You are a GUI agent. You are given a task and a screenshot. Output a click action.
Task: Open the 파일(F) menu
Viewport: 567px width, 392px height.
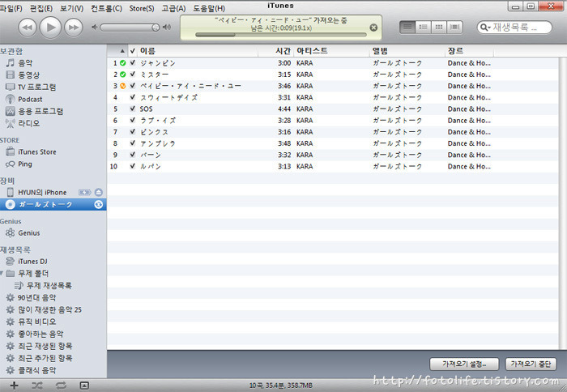[x=11, y=8]
